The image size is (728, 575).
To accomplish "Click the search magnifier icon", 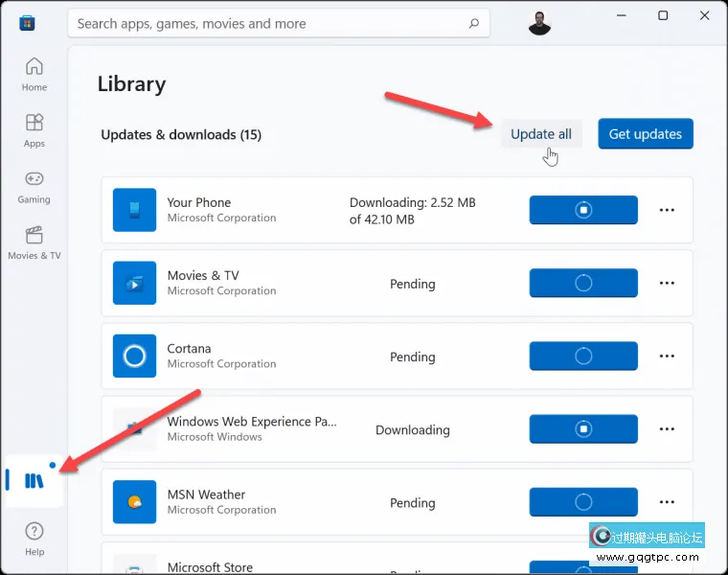I will pos(473,23).
